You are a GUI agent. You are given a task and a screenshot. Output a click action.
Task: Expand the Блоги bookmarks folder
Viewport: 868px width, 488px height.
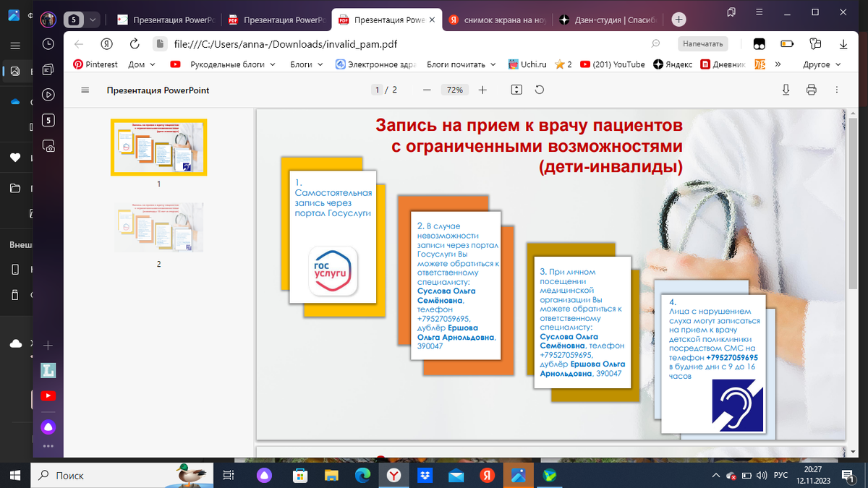coord(307,64)
